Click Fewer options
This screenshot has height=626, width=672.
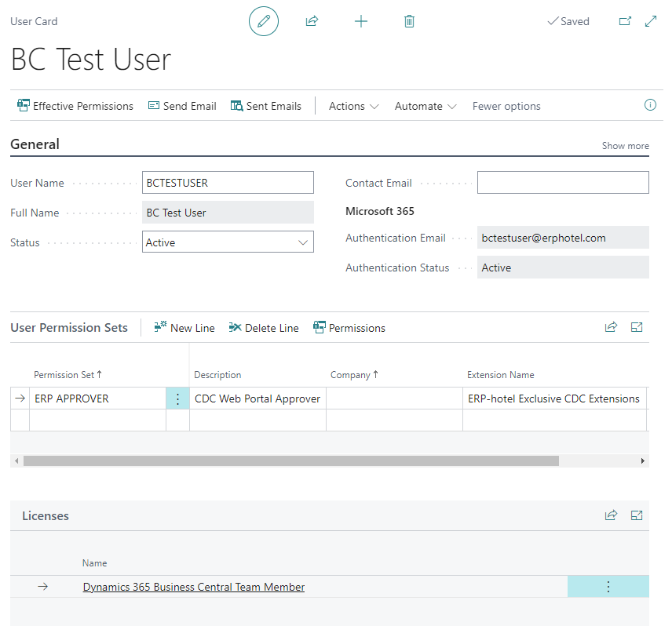[506, 106]
